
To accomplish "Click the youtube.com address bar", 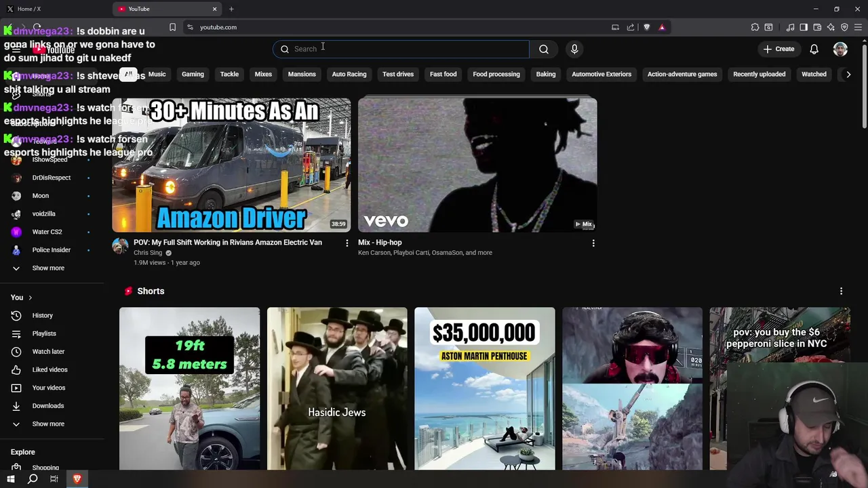I will coord(400,27).
